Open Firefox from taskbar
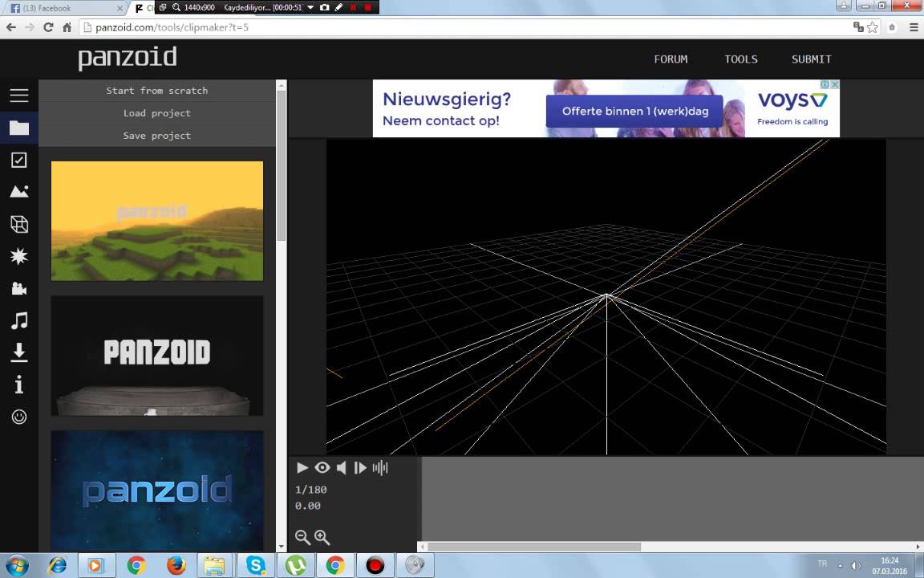Viewport: 924px width, 578px height. (x=175, y=566)
